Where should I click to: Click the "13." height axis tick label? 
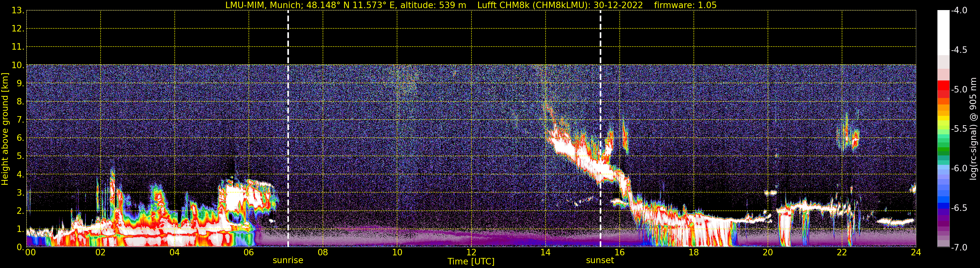18,11
